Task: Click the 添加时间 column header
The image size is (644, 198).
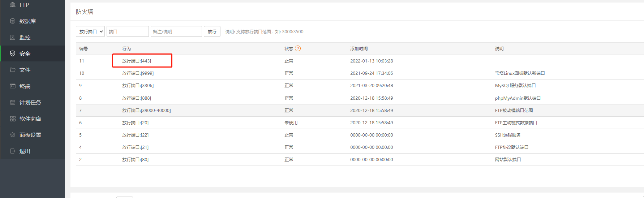Action: point(359,48)
